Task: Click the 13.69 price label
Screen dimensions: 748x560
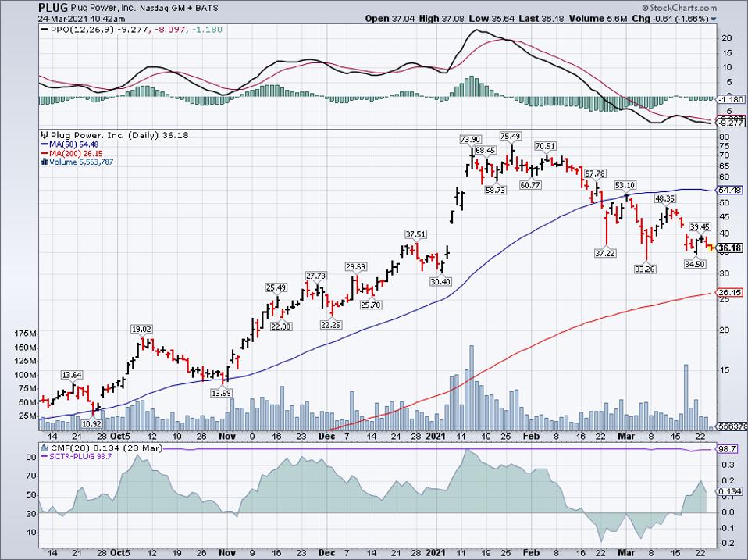Action: pyautogui.click(x=222, y=393)
